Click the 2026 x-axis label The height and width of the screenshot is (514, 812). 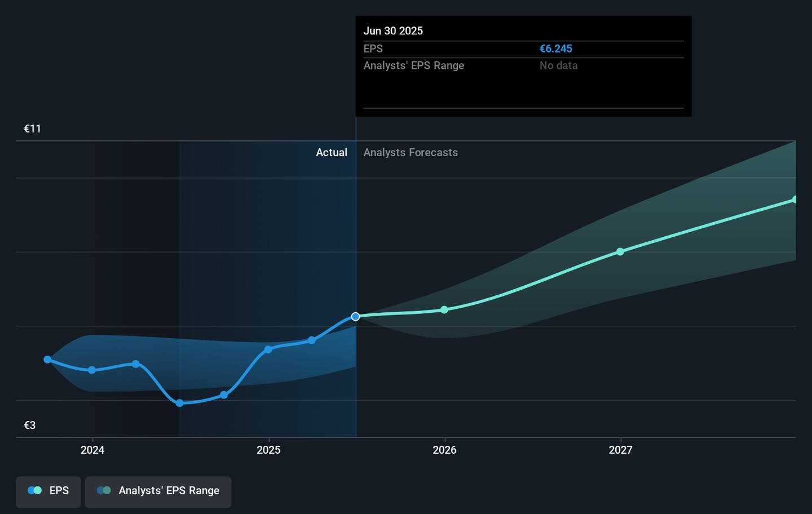[444, 450]
